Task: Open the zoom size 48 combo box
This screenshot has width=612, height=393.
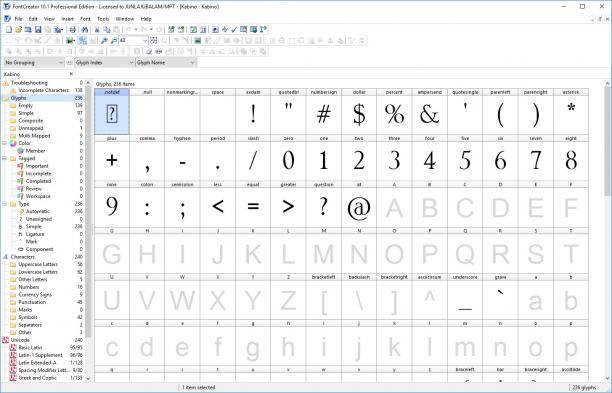Action: [x=133, y=41]
